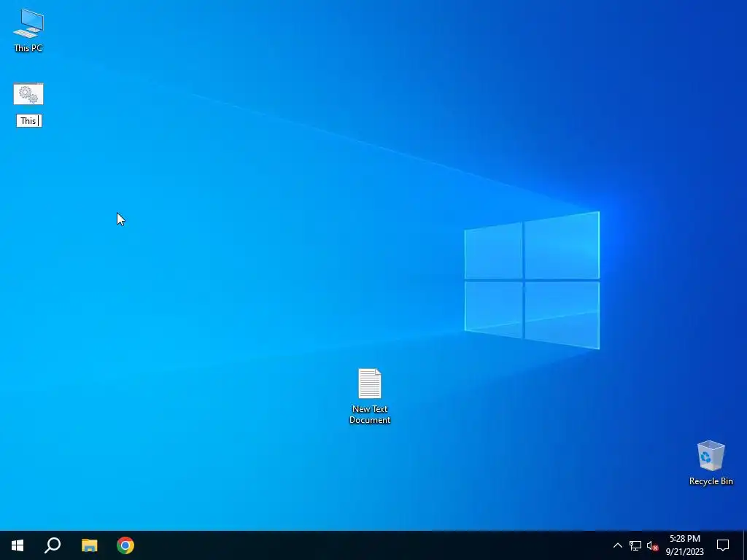Open the Windows Start menu
The image size is (747, 560).
point(18,545)
